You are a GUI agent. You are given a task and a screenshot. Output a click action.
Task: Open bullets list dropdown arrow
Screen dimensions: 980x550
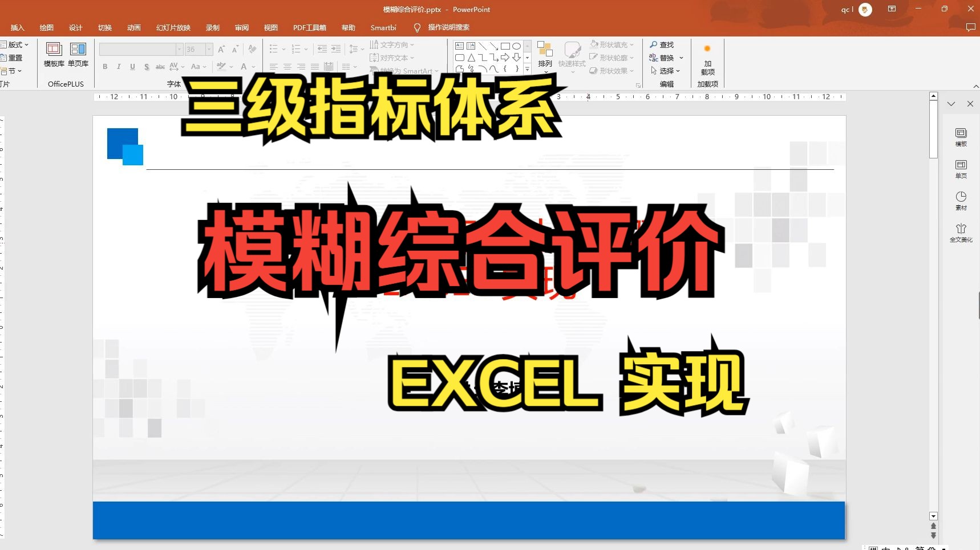(x=284, y=50)
